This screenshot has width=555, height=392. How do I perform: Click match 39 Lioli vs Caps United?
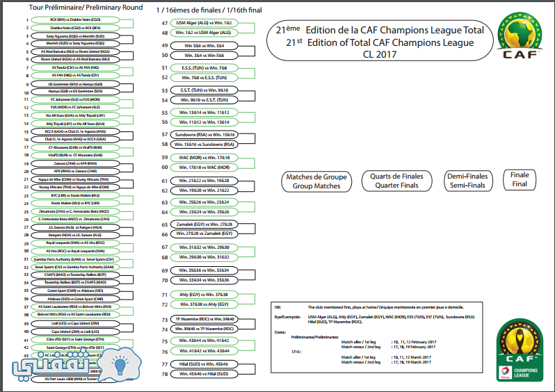pos(75,323)
